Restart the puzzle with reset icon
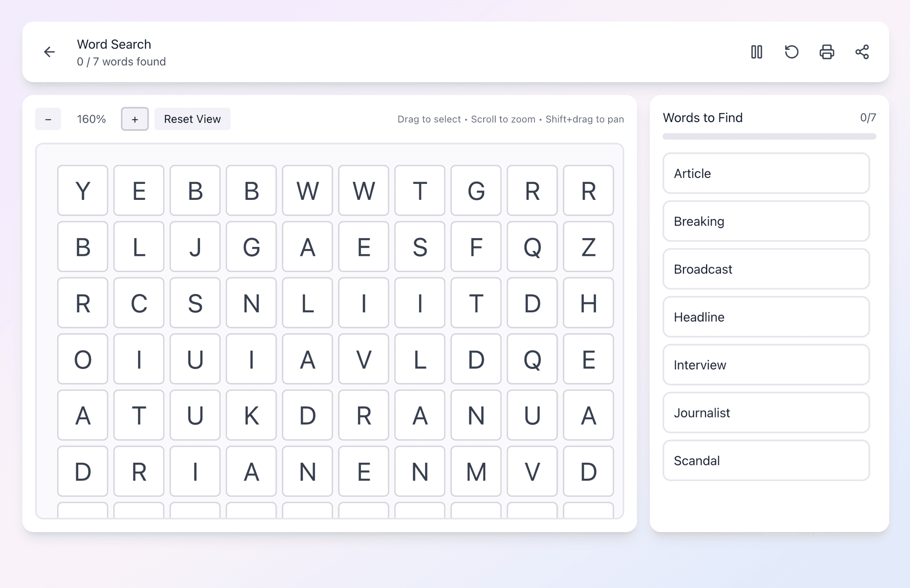 coord(791,52)
